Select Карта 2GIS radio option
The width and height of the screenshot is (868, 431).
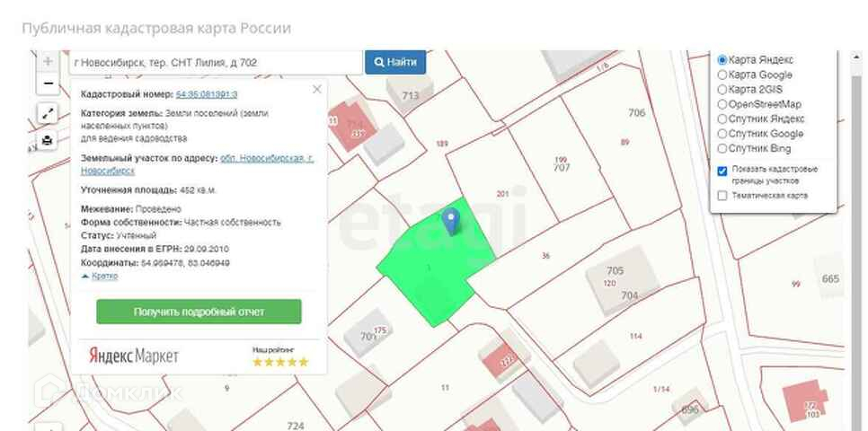722,89
